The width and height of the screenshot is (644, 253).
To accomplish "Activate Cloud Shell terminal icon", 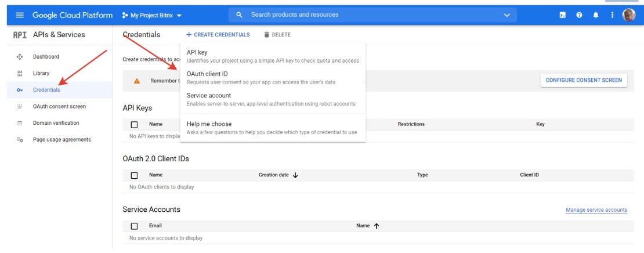I will coord(563,15).
